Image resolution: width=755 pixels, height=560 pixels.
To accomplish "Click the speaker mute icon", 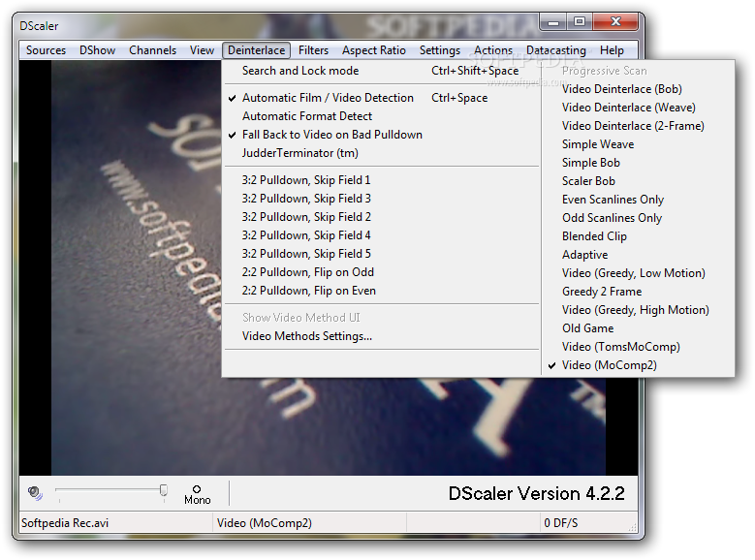I will pyautogui.click(x=35, y=493).
